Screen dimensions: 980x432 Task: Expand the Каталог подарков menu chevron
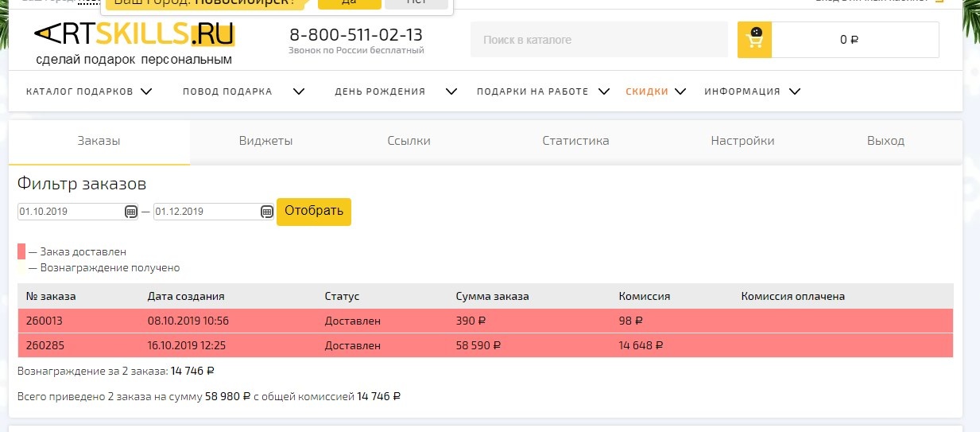(x=146, y=91)
